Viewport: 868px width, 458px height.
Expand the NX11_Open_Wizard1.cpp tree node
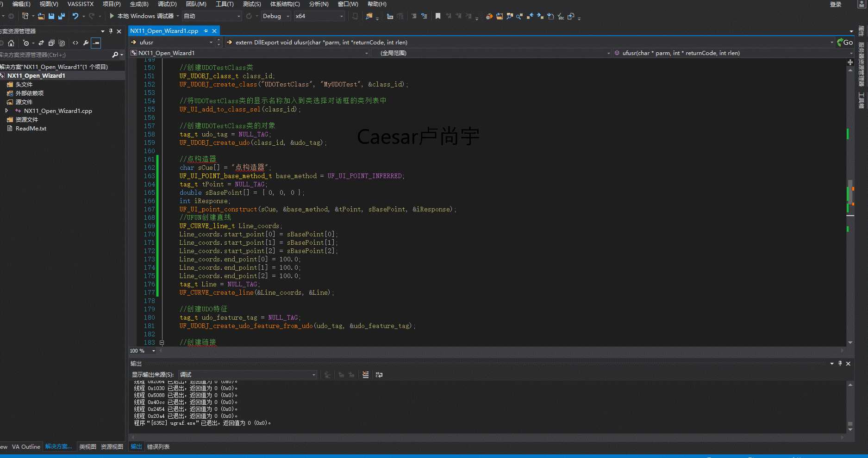coord(6,111)
